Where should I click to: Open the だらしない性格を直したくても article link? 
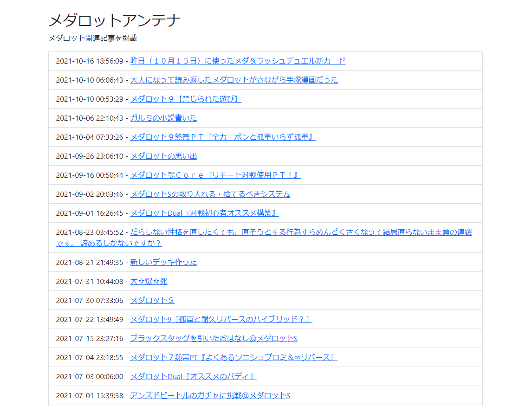pos(301,232)
